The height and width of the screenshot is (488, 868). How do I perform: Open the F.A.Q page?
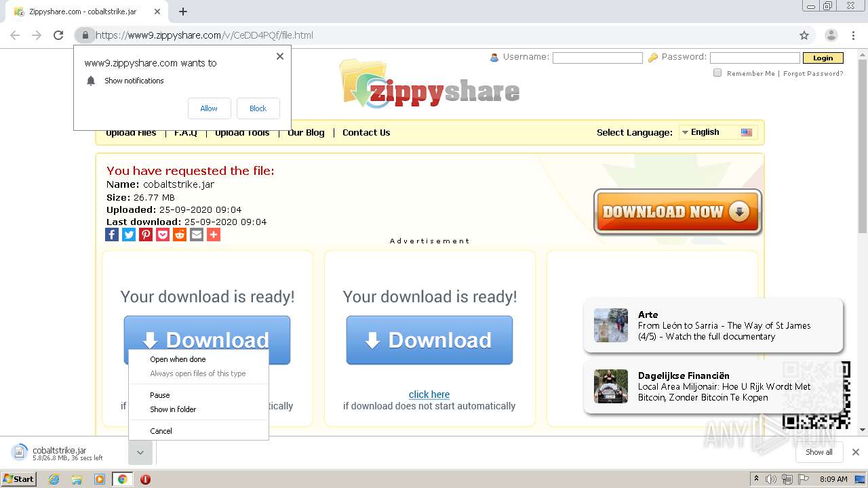coord(185,133)
